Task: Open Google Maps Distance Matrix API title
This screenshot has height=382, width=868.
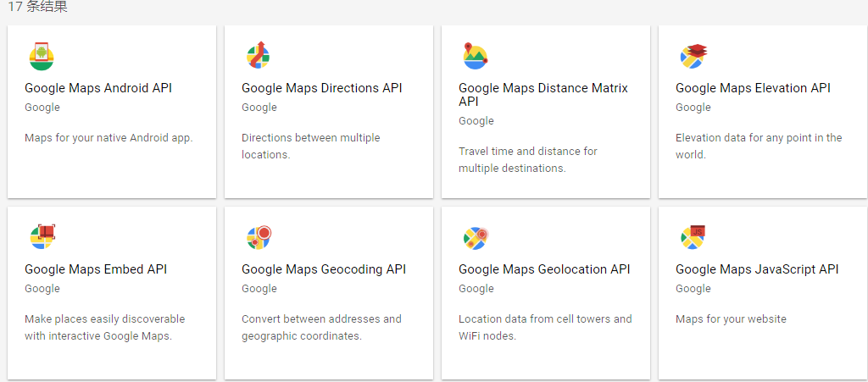Action: [x=543, y=95]
